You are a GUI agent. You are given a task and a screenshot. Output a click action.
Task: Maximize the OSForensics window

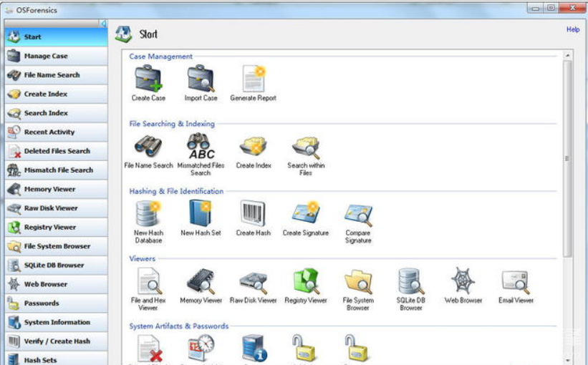(551, 8)
